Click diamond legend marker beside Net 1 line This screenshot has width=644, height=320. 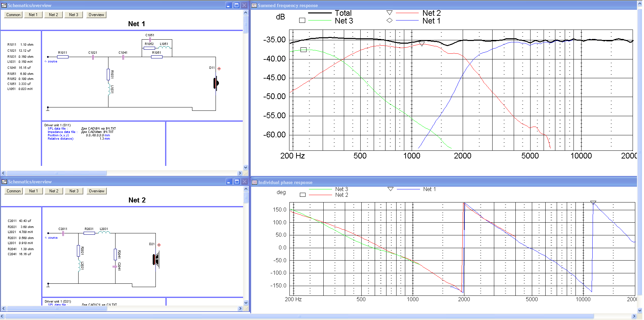(x=389, y=20)
